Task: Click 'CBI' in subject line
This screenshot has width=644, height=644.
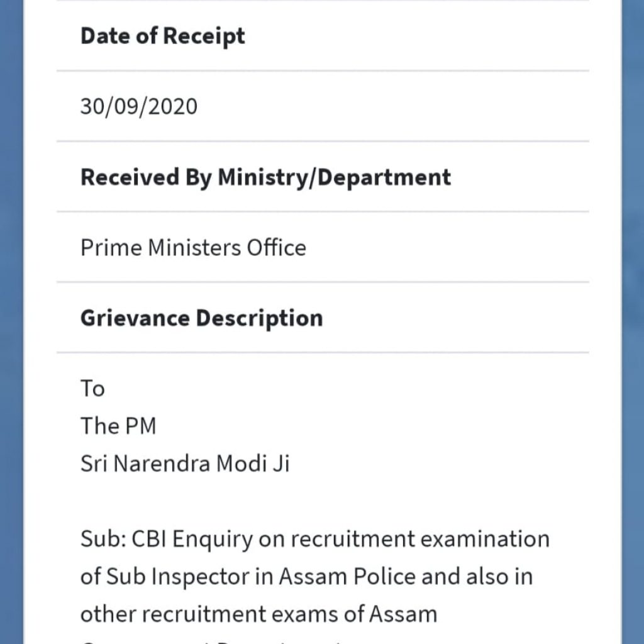Action: [148, 539]
